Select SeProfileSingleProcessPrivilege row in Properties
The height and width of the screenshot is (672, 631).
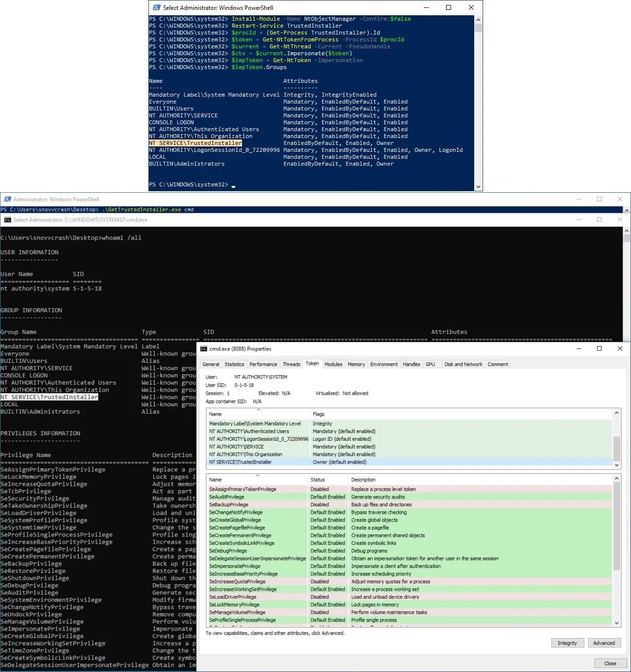coord(409,620)
